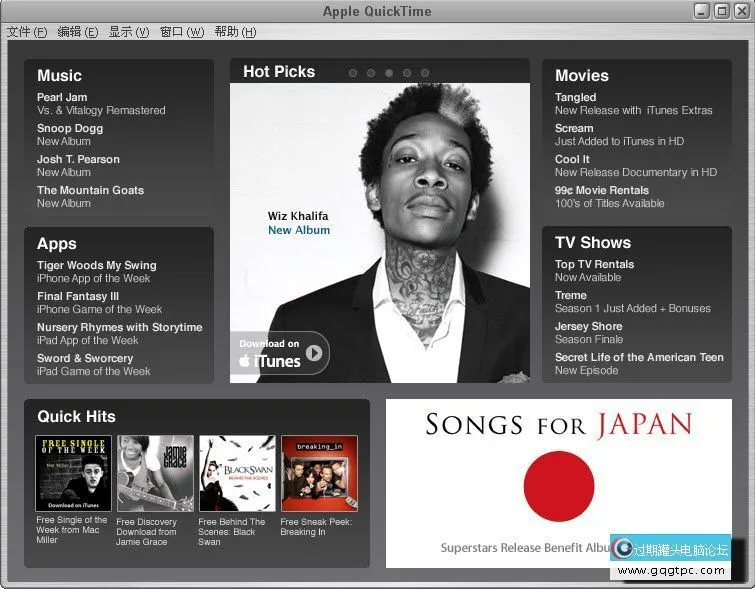Click 'Free Discovery Download from Jamie Grace' caption
This screenshot has width=755, height=589.
click(x=146, y=532)
